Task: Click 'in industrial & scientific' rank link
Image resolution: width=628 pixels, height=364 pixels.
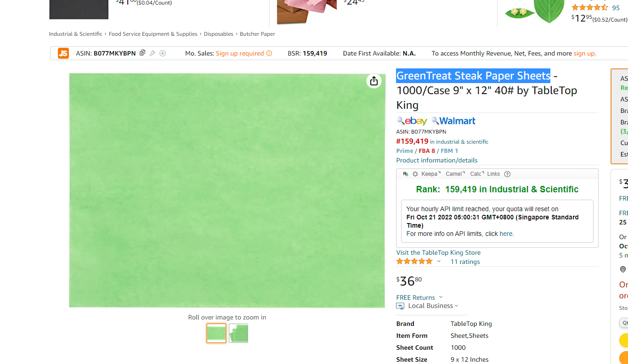Action: [x=459, y=142]
